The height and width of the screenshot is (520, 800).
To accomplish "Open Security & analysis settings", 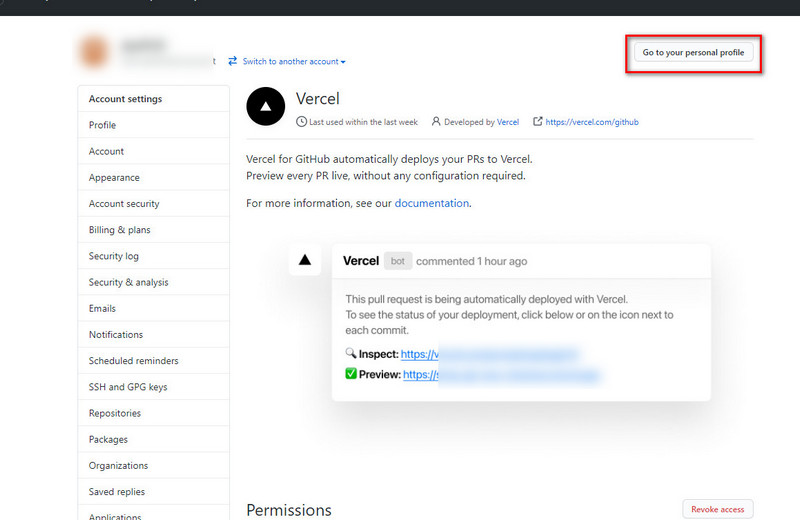I will pyautogui.click(x=154, y=282).
